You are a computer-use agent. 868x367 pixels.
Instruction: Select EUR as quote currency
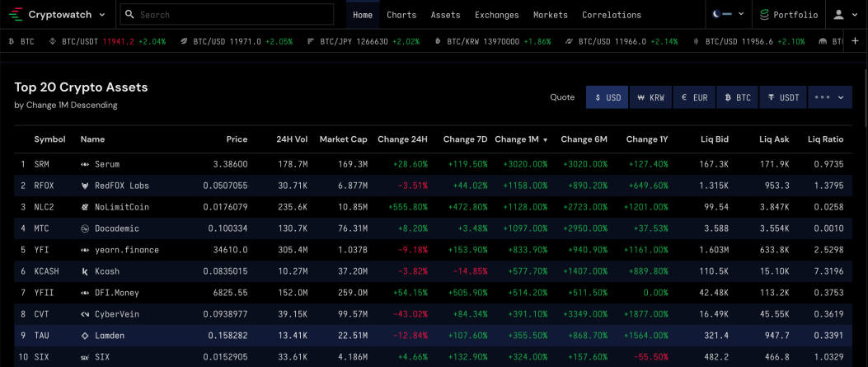point(694,97)
